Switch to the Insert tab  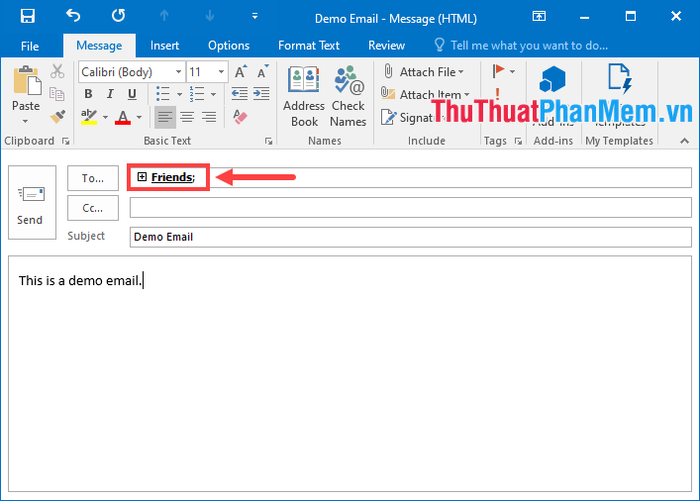165,45
